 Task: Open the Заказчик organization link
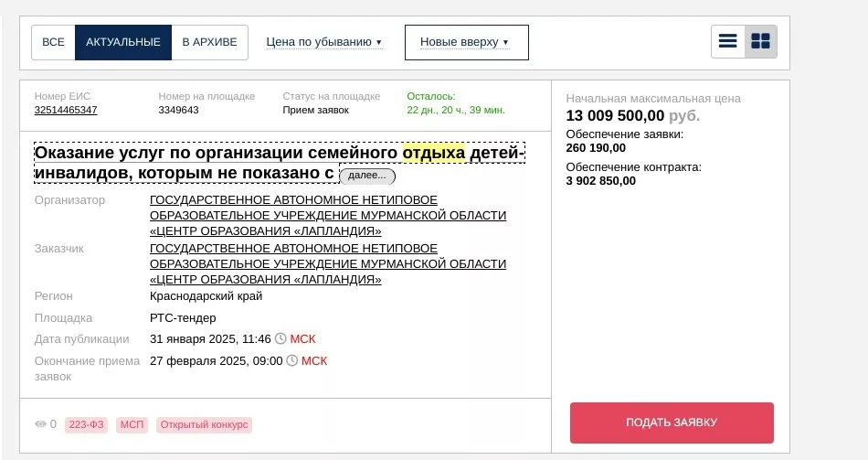click(x=328, y=263)
